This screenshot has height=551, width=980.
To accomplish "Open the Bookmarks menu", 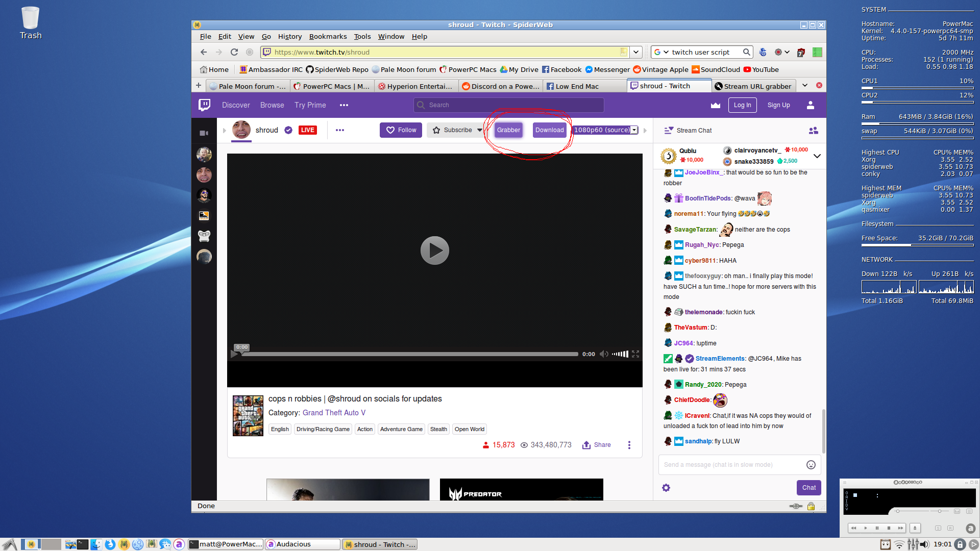I will pos(328,37).
